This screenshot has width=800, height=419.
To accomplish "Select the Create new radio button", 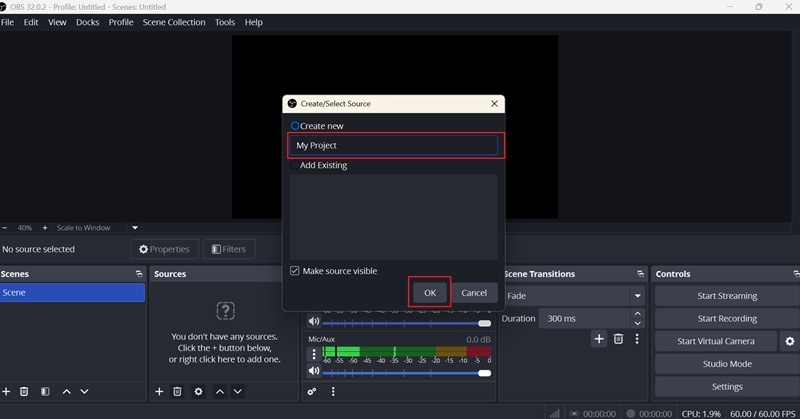I will click(295, 126).
